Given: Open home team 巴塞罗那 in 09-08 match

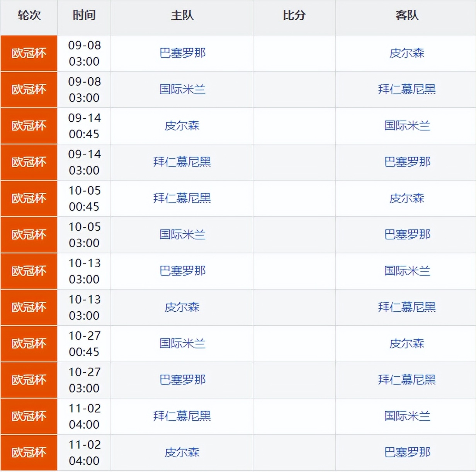Looking at the screenshot, I should (182, 53).
